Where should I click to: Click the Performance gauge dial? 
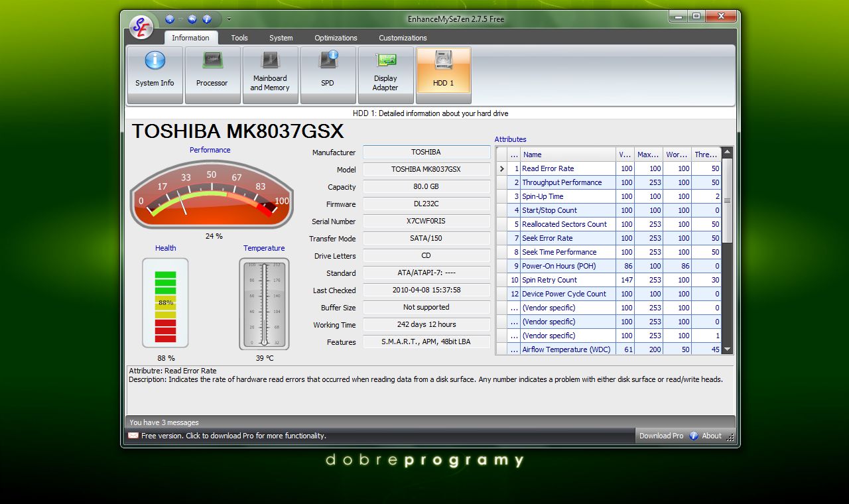point(212,194)
